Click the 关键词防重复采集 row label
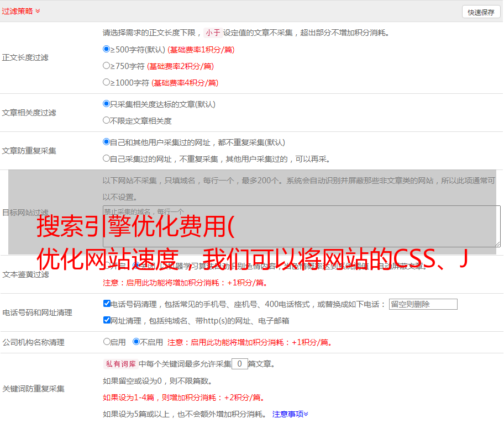 point(33,389)
